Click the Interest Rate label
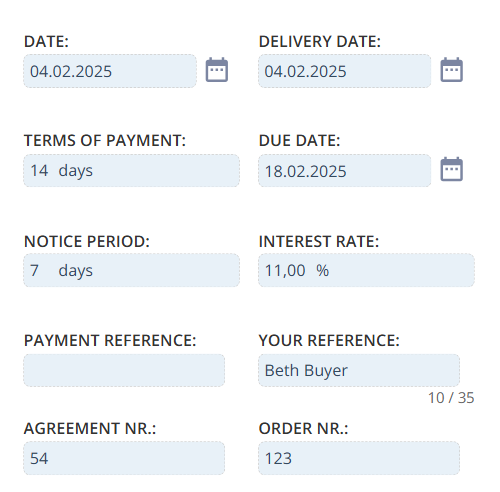500x492 pixels. coord(319,241)
